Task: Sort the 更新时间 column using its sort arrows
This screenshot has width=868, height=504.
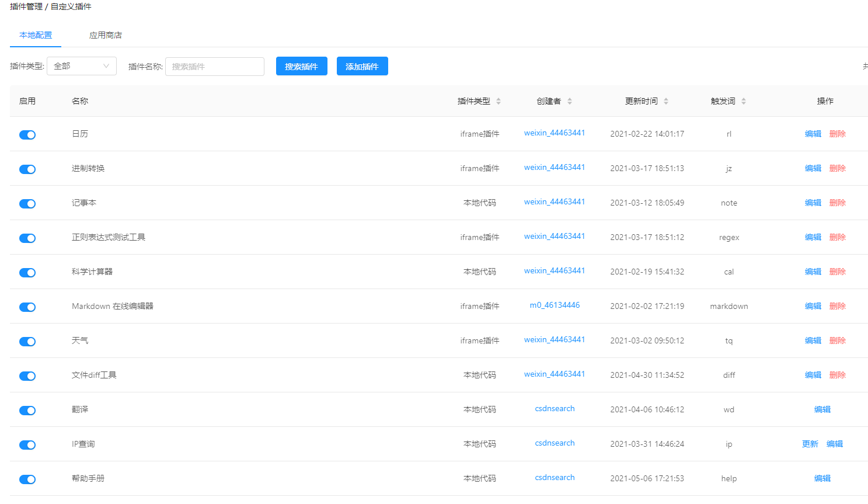Action: click(666, 100)
